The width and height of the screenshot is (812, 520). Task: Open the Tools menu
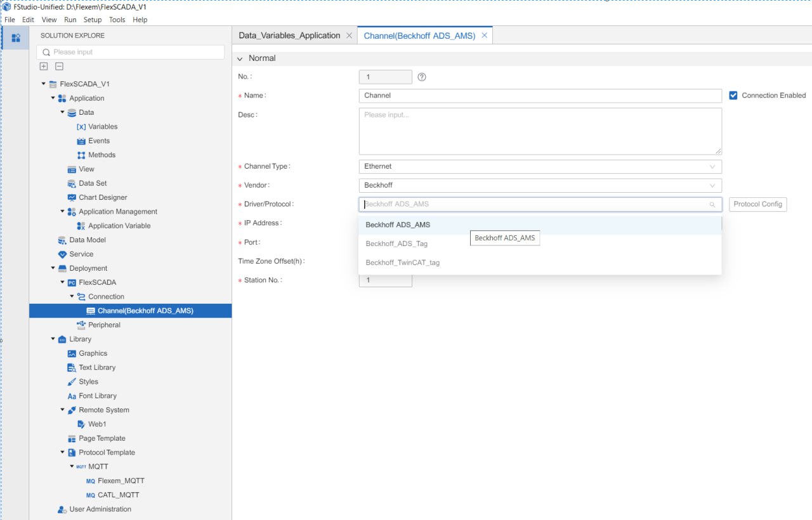click(x=117, y=20)
